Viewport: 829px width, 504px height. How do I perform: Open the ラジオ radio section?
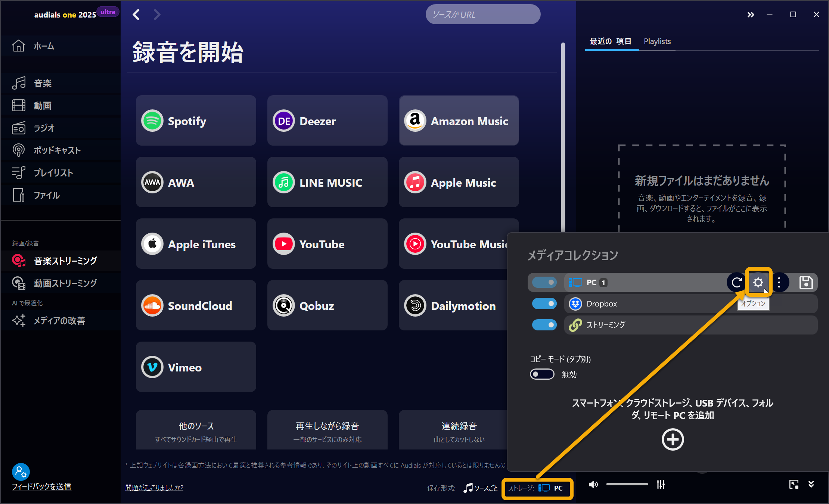click(x=60, y=128)
